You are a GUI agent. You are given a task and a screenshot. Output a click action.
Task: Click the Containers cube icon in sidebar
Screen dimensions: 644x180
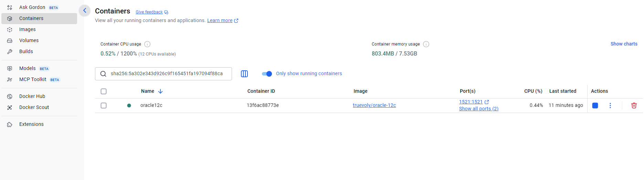[x=10, y=19]
